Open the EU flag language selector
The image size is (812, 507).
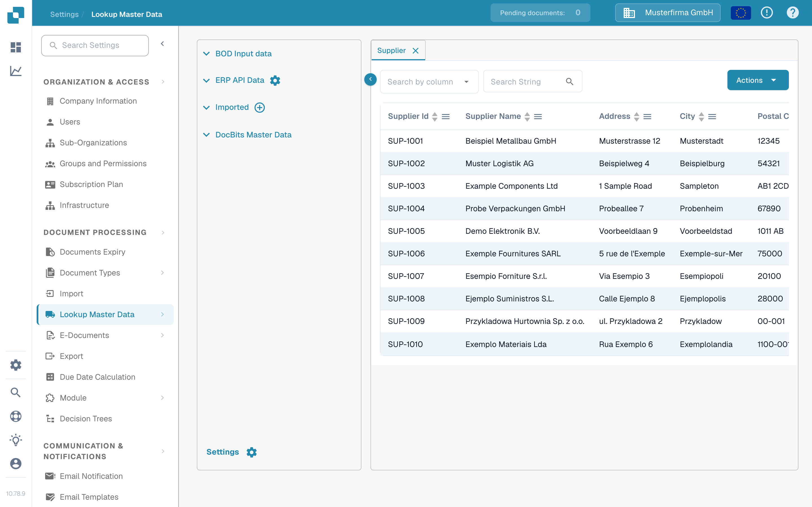[741, 13]
